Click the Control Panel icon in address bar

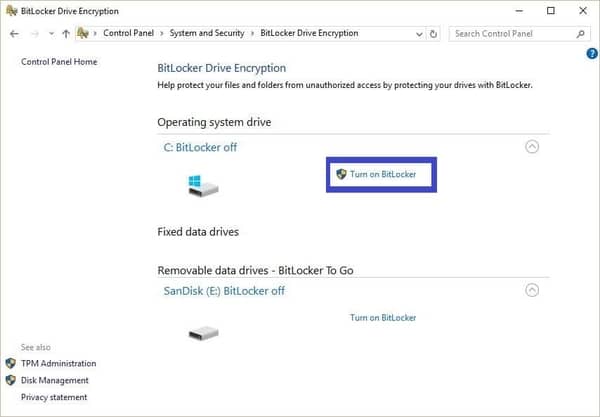83,33
